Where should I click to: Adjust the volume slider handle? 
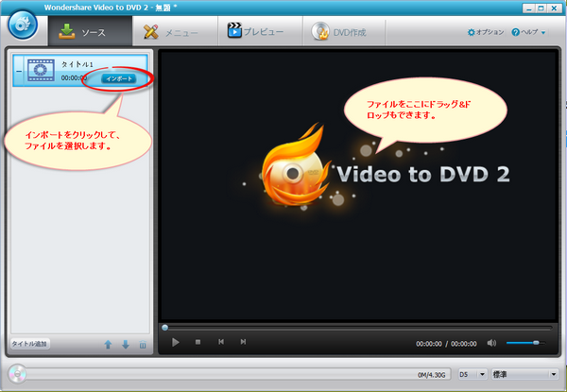pos(536,343)
